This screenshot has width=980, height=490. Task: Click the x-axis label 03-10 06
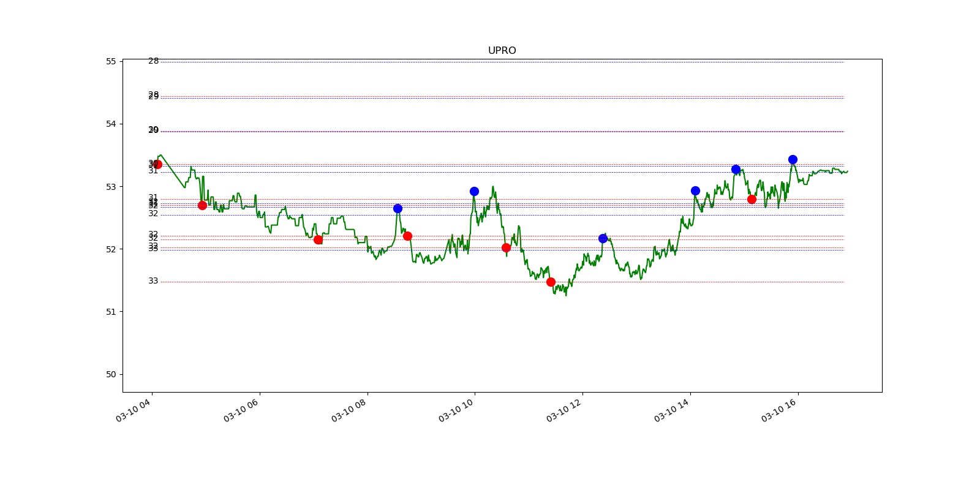(x=241, y=410)
